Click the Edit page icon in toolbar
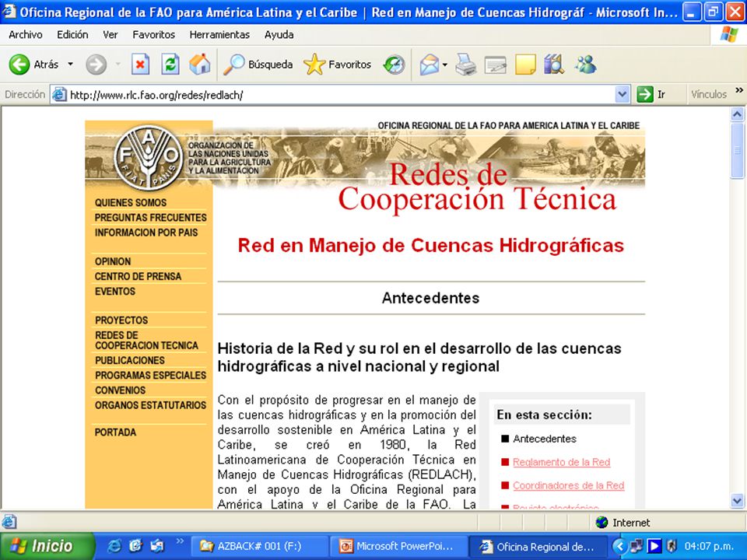747x560 pixels. coord(496,65)
